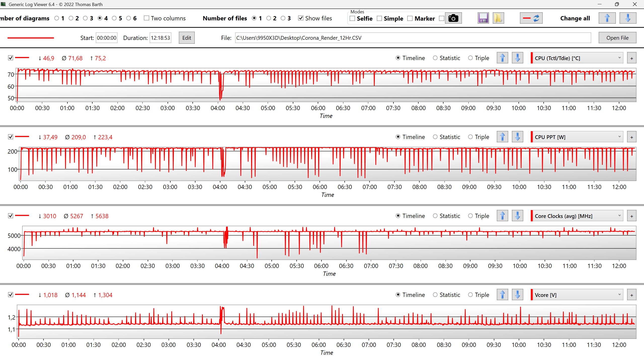Open Core Clocks (avg) [MHz] dropdown
The height and width of the screenshot is (362, 644).
578,216
